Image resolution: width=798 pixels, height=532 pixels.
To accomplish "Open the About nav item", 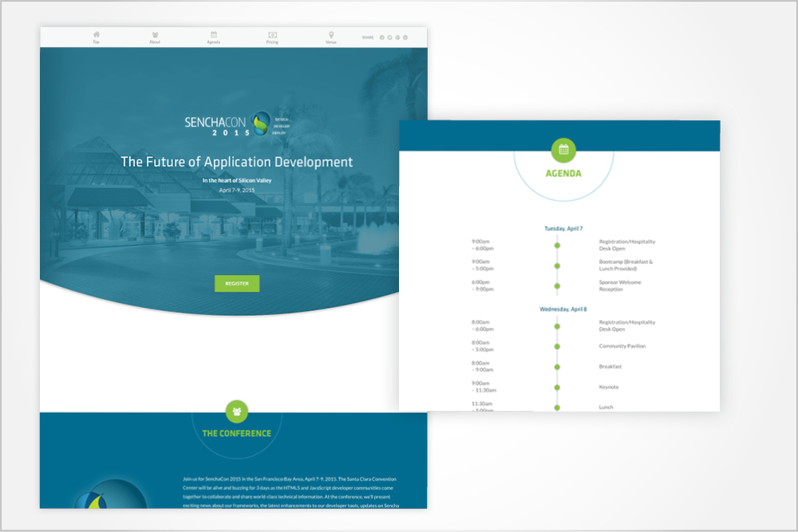I will click(155, 37).
